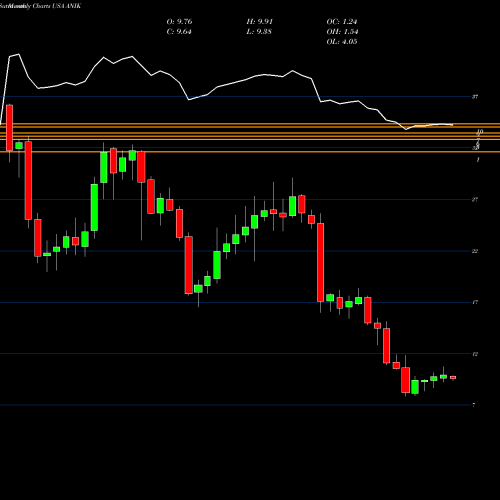Click the first tall red candle at chart start
Viewport: 500px width, 500px height.
coord(9,128)
